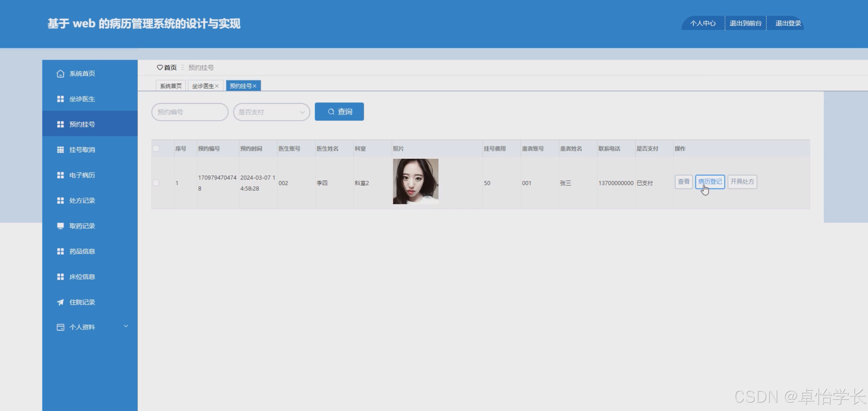This screenshot has height=411, width=868.
Task: Click the grid icon beside 药品信息
Action: (60, 251)
